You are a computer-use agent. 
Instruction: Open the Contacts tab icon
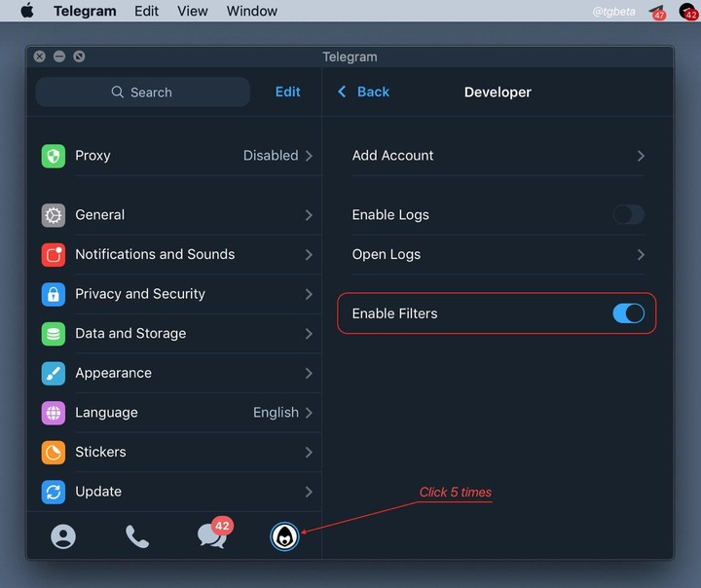click(x=63, y=536)
